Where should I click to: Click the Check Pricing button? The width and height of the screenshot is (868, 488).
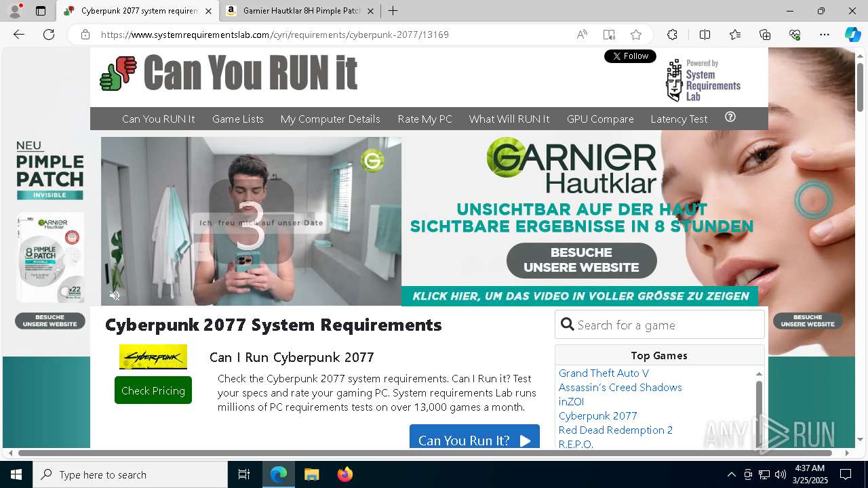[x=153, y=390]
